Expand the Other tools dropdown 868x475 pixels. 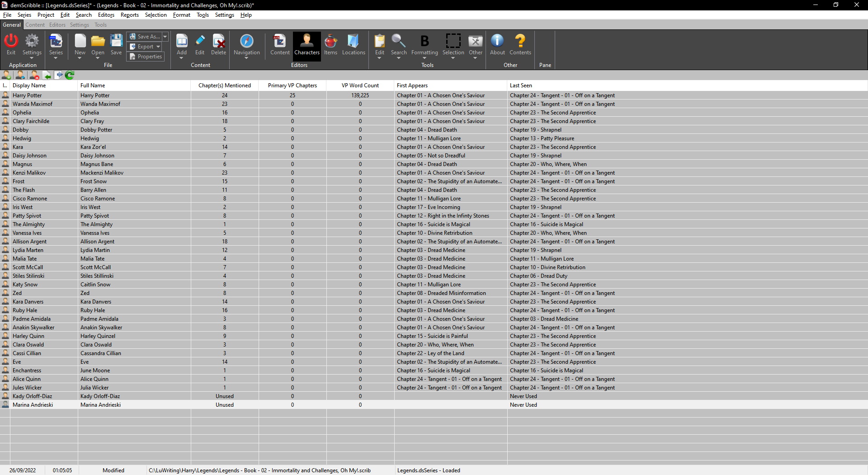coord(475,58)
